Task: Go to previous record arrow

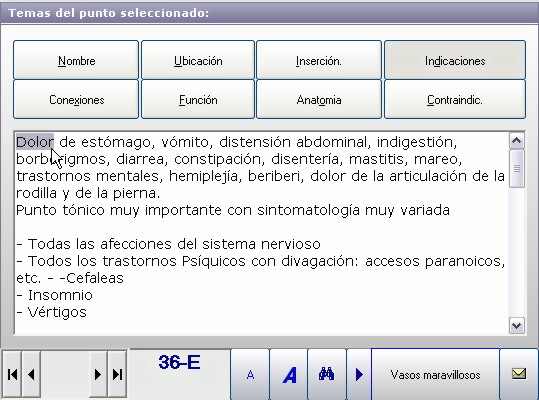Action: click(x=31, y=374)
